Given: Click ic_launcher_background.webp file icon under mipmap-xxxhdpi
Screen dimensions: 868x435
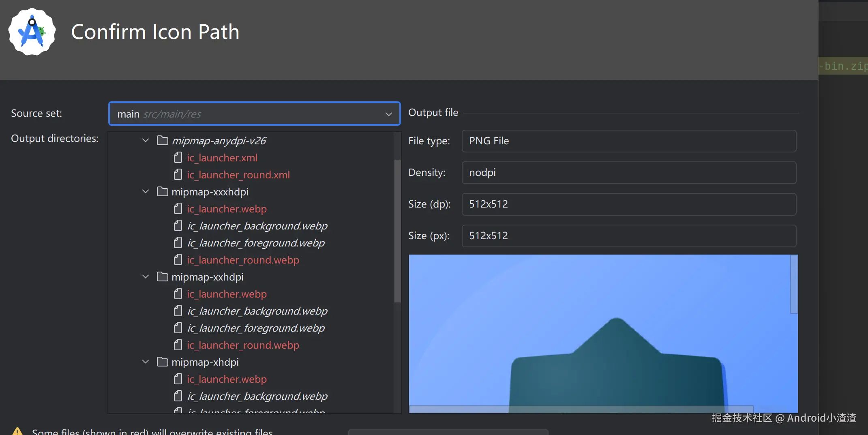Looking at the screenshot, I should tap(178, 226).
